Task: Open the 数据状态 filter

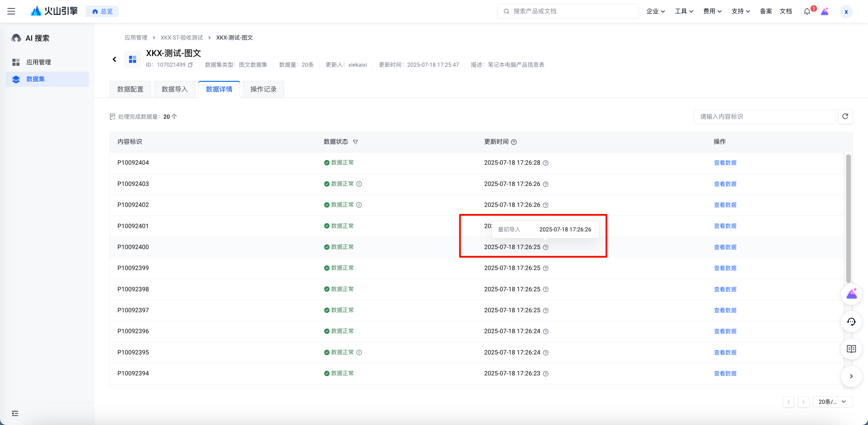Action: (355, 142)
